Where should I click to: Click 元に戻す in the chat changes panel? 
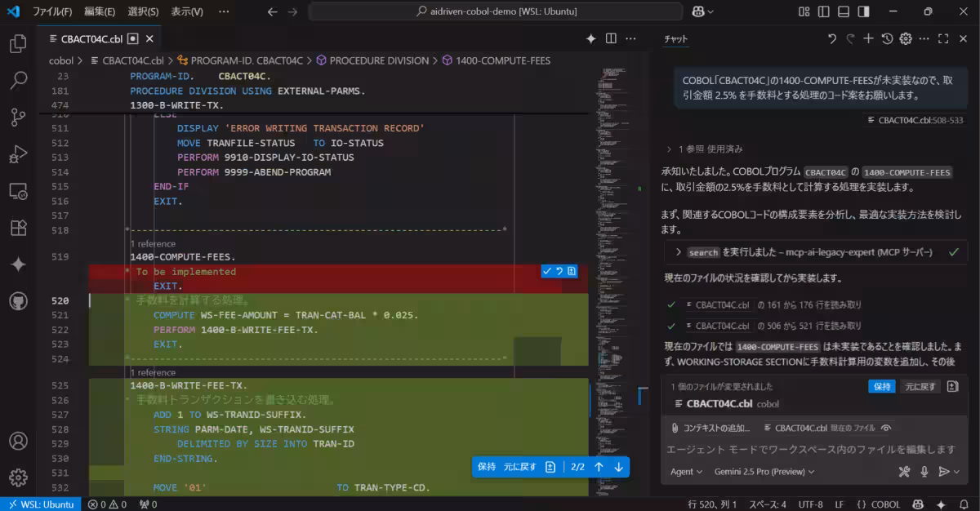[x=920, y=387]
